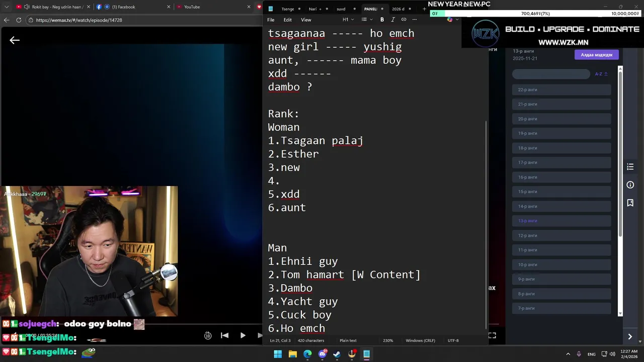Open the more options ellipsis in Notepad toolbar
The image size is (644, 362).
pyautogui.click(x=415, y=20)
